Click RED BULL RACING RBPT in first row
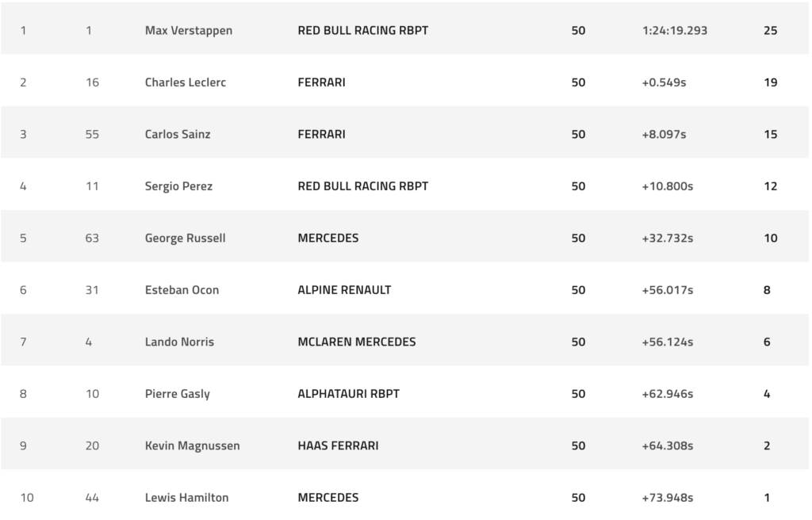The width and height of the screenshot is (812, 520). (x=362, y=31)
